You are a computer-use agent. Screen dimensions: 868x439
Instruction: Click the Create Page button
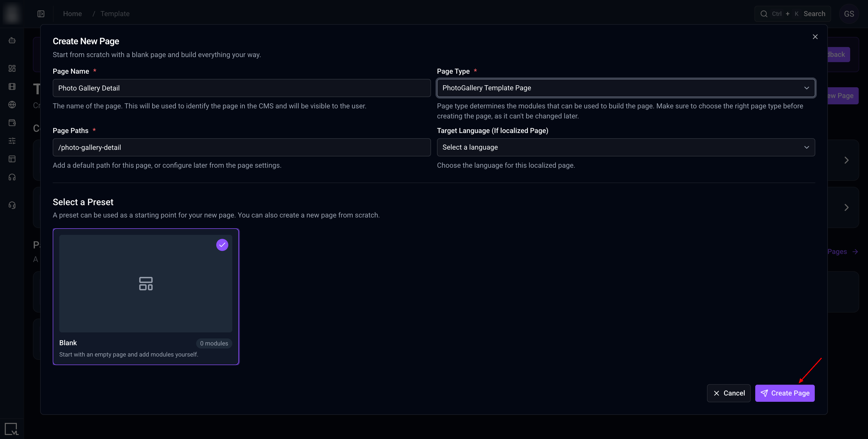pyautogui.click(x=785, y=393)
